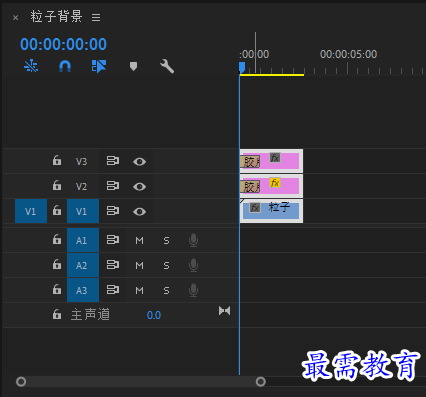Click the timeline horizontal zoom scrollbar

tap(141, 381)
